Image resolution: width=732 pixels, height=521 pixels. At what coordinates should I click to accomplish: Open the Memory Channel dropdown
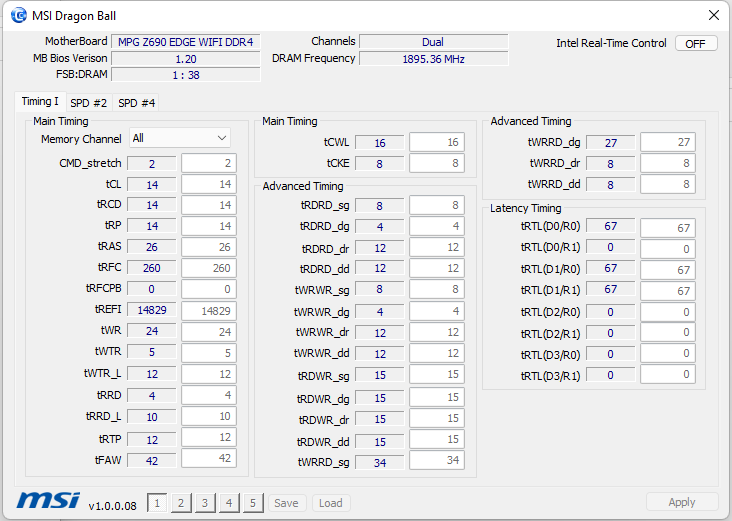pyautogui.click(x=179, y=138)
